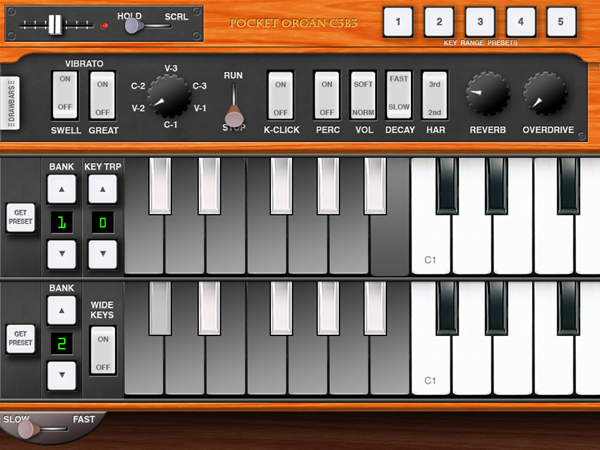Decrease upper manual Bank number
The height and width of the screenshot is (450, 600).
[62, 254]
